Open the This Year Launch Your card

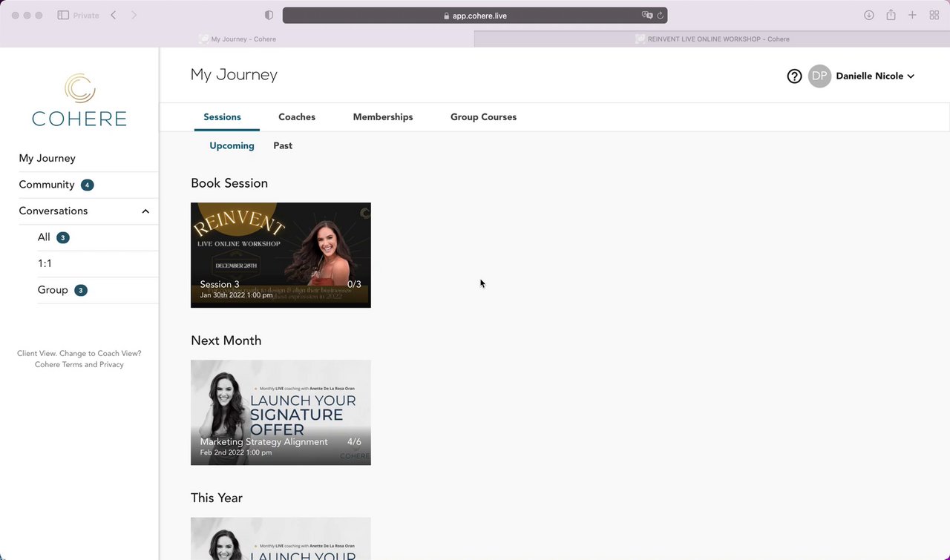tap(281, 538)
